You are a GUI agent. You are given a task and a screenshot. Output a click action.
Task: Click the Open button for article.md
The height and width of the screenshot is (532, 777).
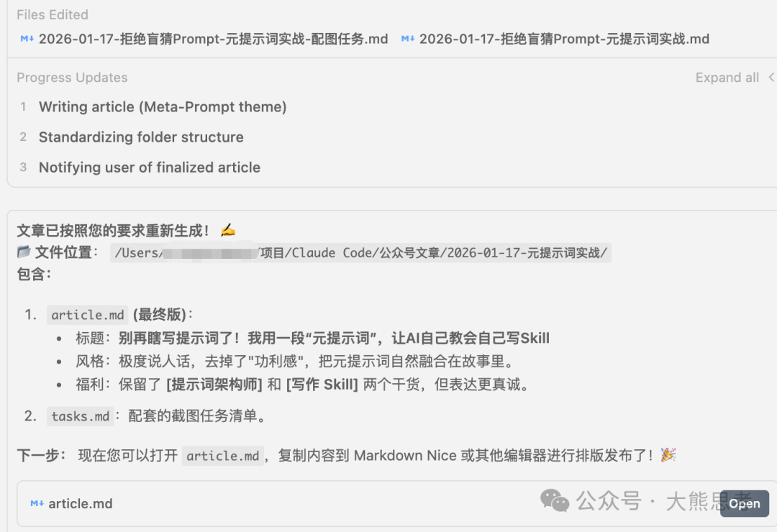tap(745, 503)
